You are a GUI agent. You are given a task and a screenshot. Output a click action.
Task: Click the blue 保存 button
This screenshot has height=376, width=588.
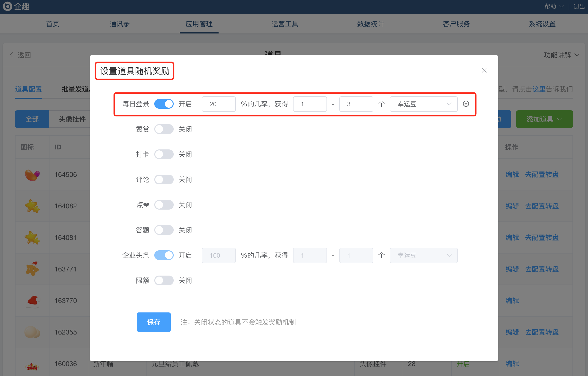(x=154, y=322)
